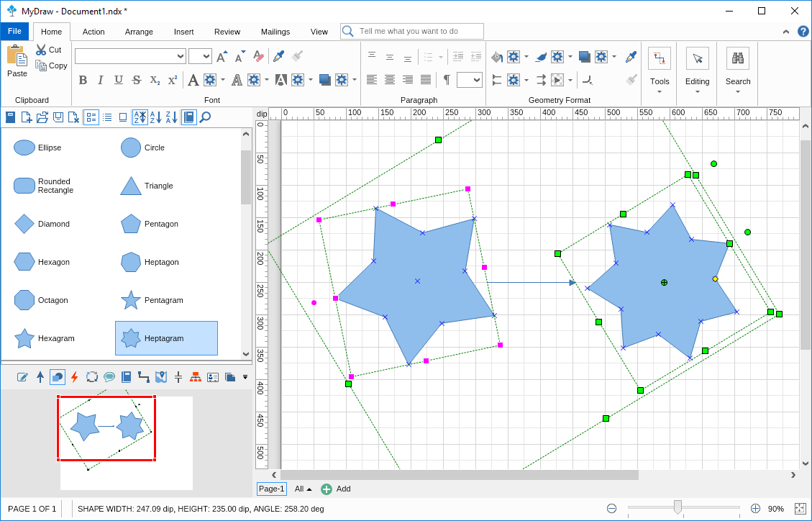Click the lightning bolt icon in pan toolbar

pos(75,377)
